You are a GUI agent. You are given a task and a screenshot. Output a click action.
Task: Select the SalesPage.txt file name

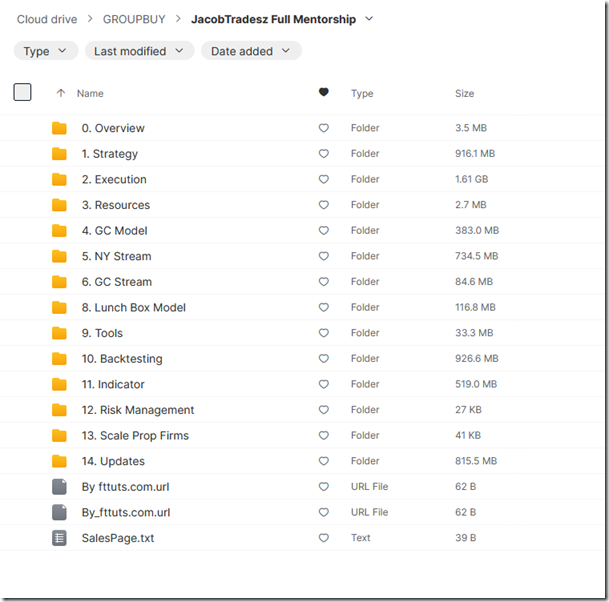point(118,538)
